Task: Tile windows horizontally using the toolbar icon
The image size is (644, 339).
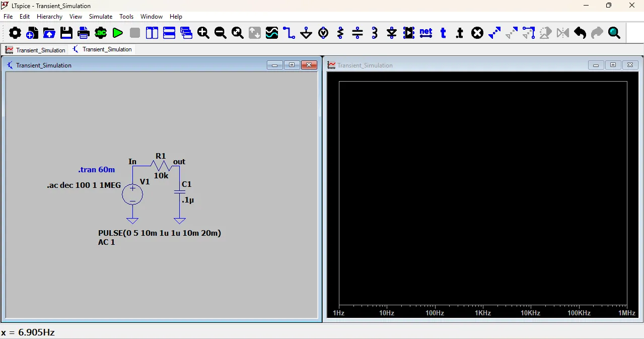Action: (x=169, y=33)
